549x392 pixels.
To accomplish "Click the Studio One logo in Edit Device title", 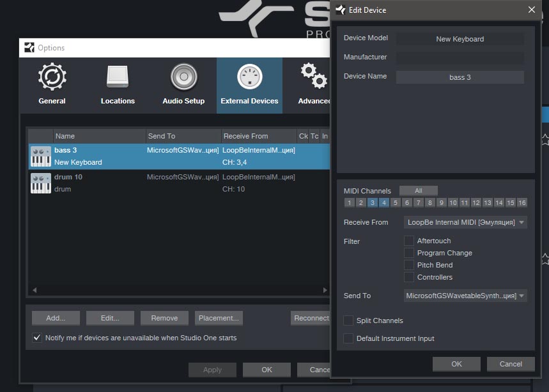I will (x=340, y=10).
